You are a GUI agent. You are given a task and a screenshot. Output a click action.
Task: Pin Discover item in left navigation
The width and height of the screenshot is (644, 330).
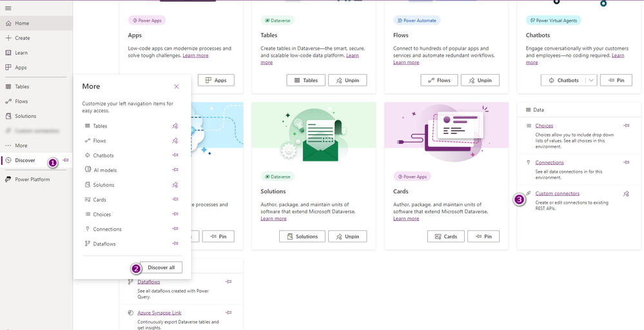click(x=66, y=160)
